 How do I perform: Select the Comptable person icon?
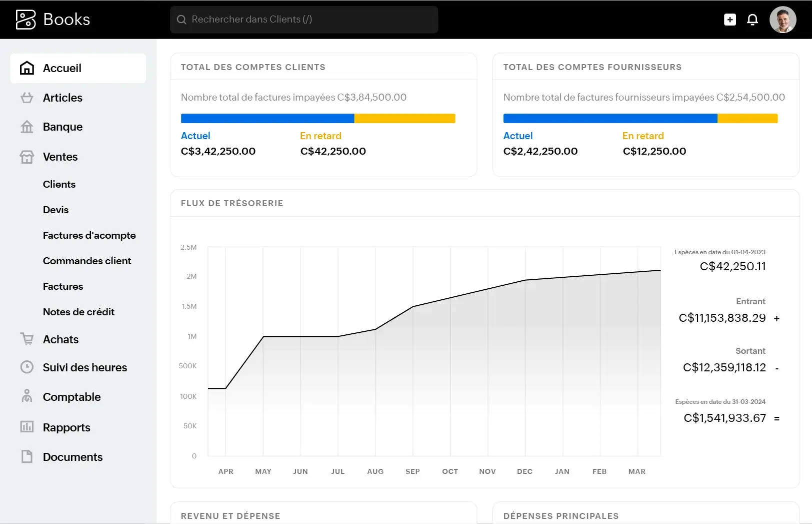tap(27, 396)
